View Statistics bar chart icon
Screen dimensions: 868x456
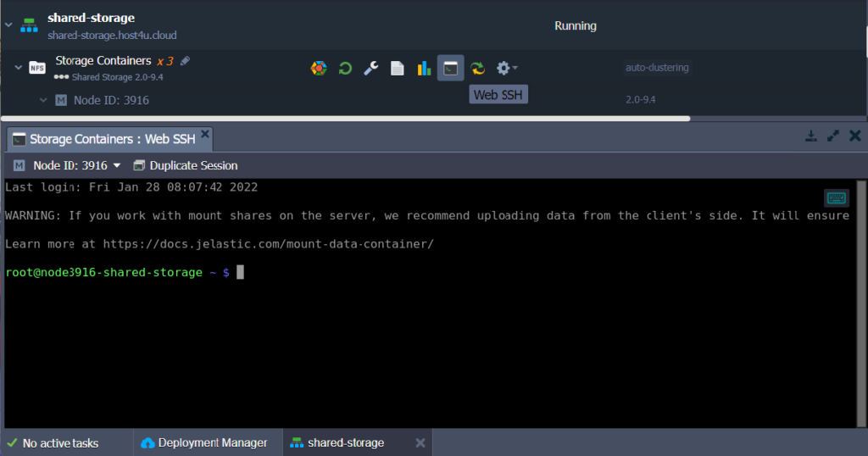pyautogui.click(x=424, y=68)
